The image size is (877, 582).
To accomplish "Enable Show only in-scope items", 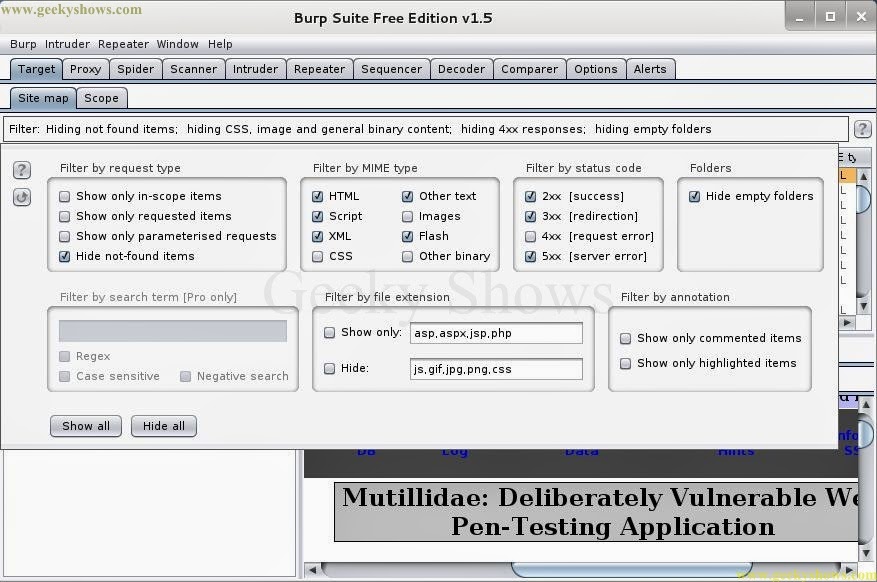I will pos(64,196).
